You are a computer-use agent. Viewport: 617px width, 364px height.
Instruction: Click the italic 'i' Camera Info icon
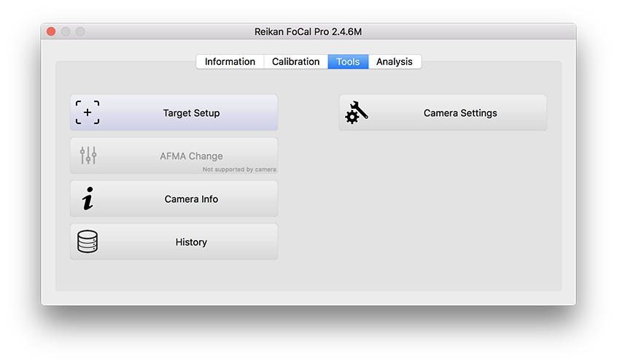click(88, 198)
